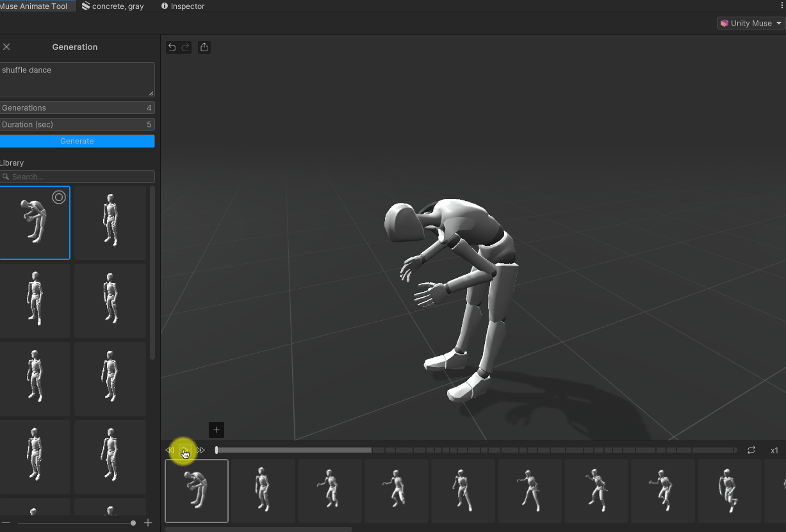
Task: Select the second library thumbnail in the third row
Action: (x=110, y=378)
